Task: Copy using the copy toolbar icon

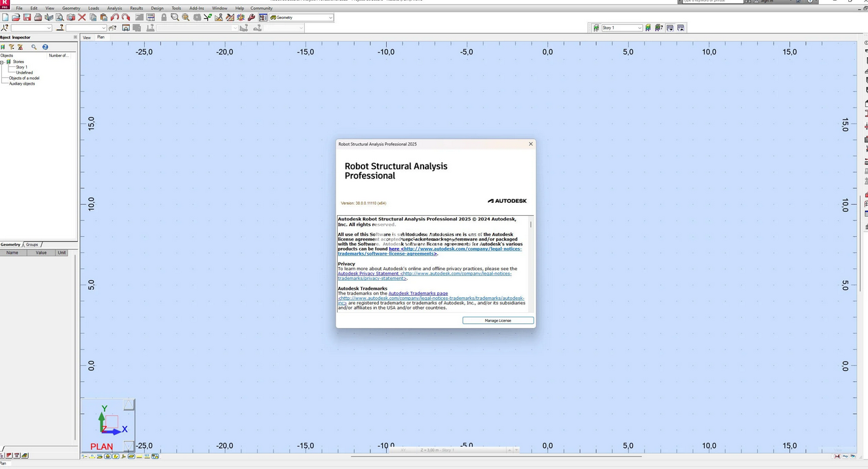Action: (92, 18)
